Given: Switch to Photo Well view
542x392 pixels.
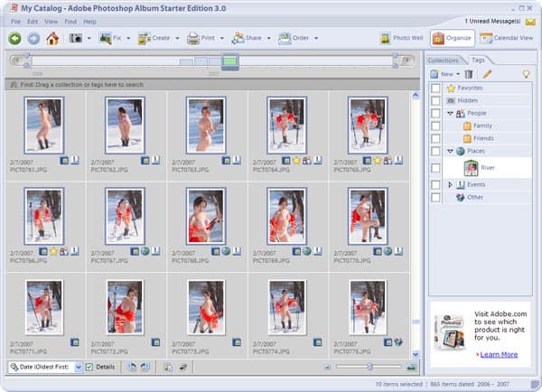Looking at the screenshot, I should pos(402,38).
